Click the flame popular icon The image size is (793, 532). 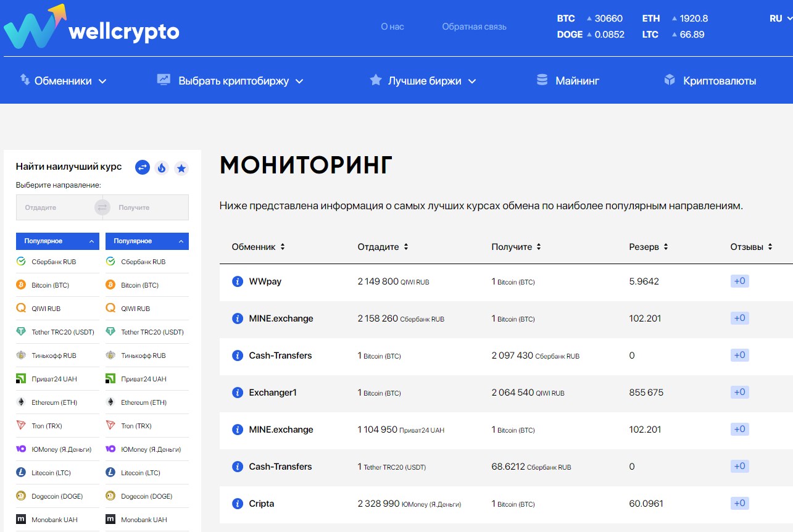coord(162,168)
